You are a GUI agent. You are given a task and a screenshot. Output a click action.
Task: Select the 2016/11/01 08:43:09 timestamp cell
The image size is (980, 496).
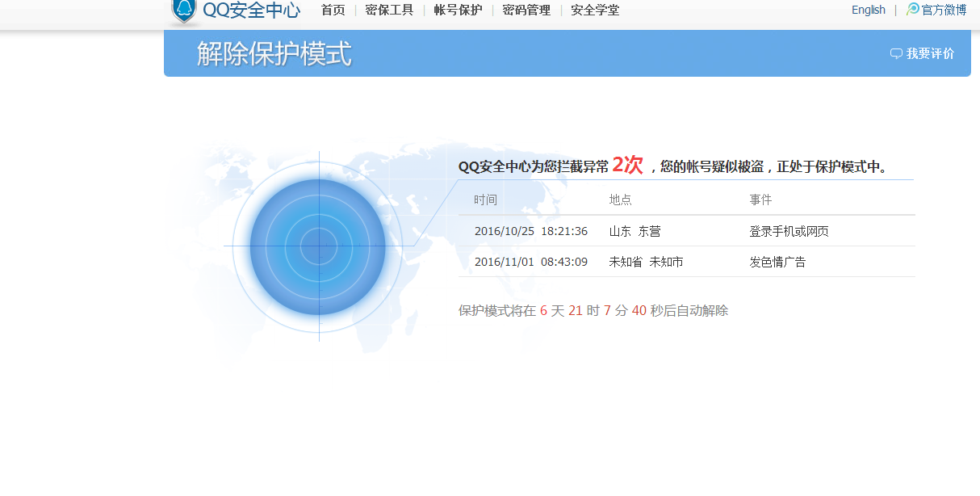click(x=531, y=262)
